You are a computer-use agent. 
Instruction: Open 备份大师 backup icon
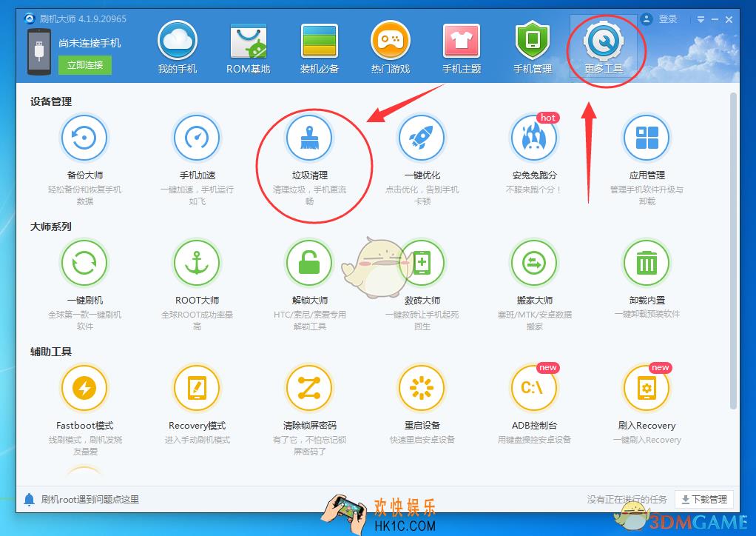pyautogui.click(x=84, y=138)
